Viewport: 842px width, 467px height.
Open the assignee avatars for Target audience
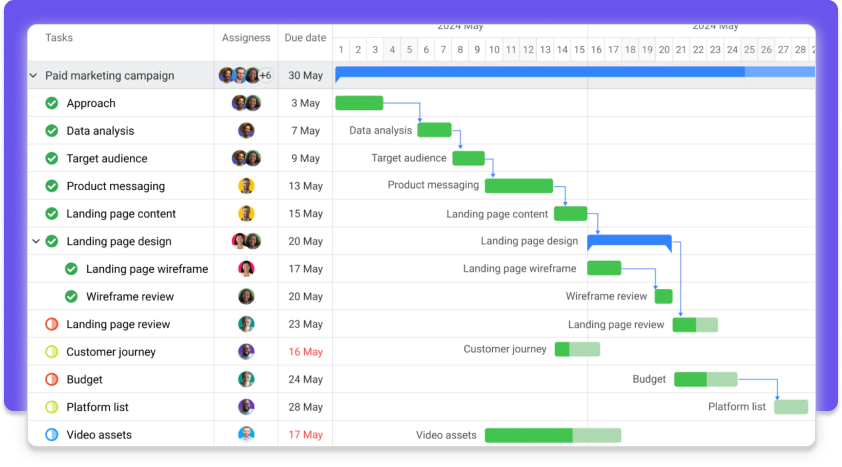point(246,158)
